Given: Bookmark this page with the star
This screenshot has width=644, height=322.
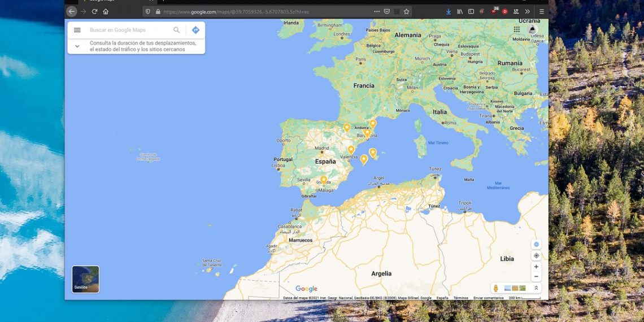Looking at the screenshot, I should [406, 11].
